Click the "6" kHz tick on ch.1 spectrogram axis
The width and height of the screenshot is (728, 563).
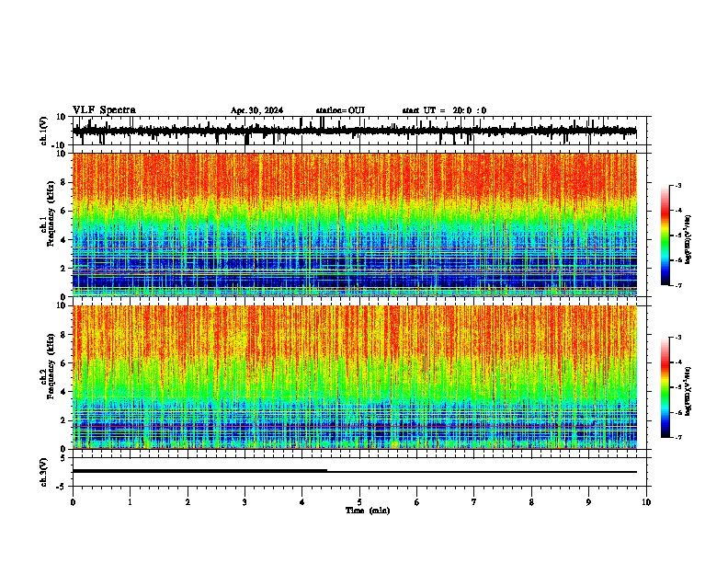pyautogui.click(x=64, y=211)
